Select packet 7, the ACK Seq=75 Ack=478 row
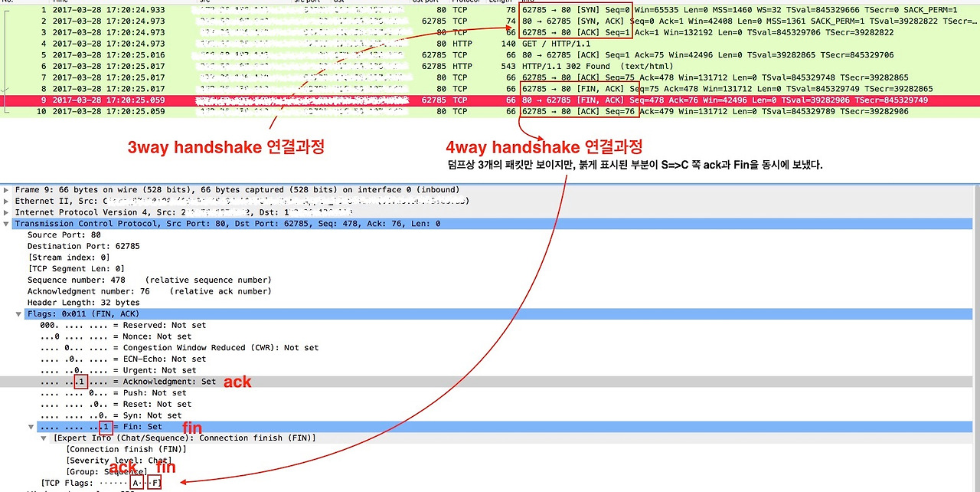This screenshot has width=980, height=492. coord(490,77)
